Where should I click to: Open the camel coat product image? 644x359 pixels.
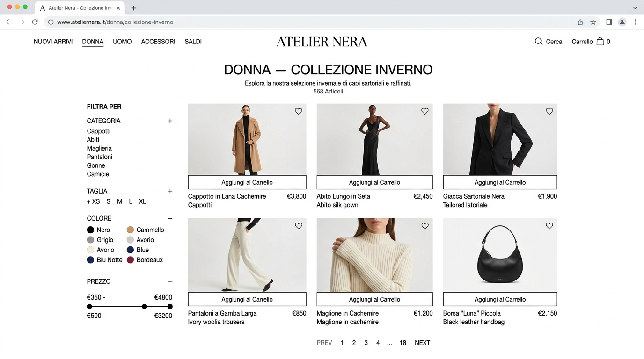(247, 139)
